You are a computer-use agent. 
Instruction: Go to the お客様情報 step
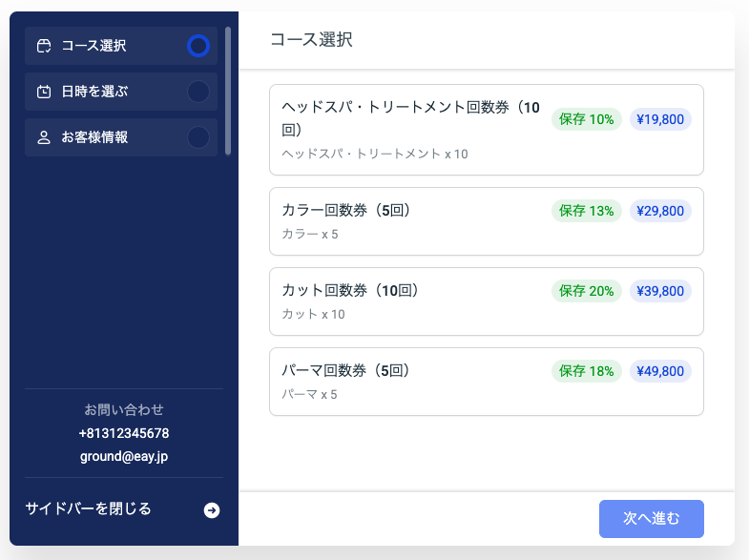pos(94,137)
